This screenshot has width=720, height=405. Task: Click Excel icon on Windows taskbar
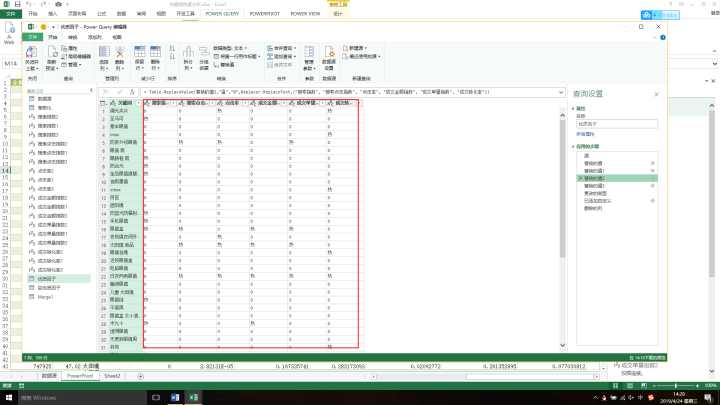point(194,397)
